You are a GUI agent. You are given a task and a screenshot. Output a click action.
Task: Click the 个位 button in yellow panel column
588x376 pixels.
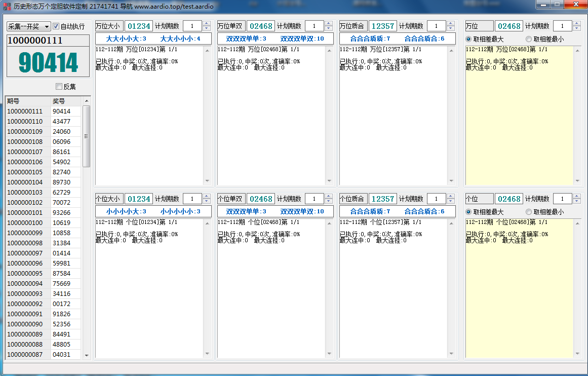tap(479, 199)
